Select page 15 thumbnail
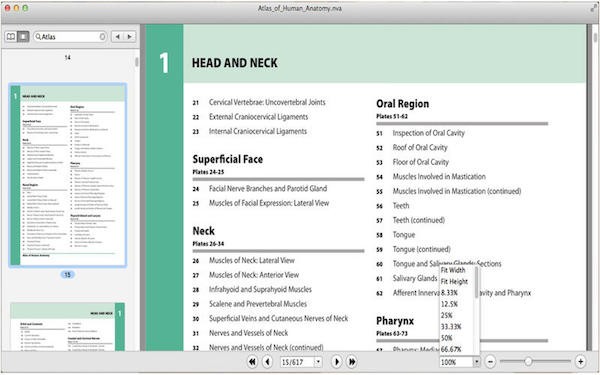The width and height of the screenshot is (600, 375). click(68, 174)
